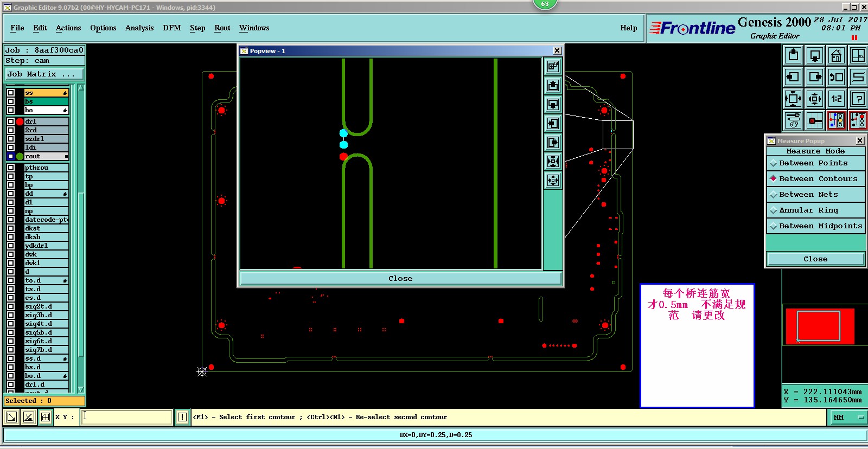The image size is (868, 449).
Task: Click the XY window layout icon
Action: click(858, 55)
